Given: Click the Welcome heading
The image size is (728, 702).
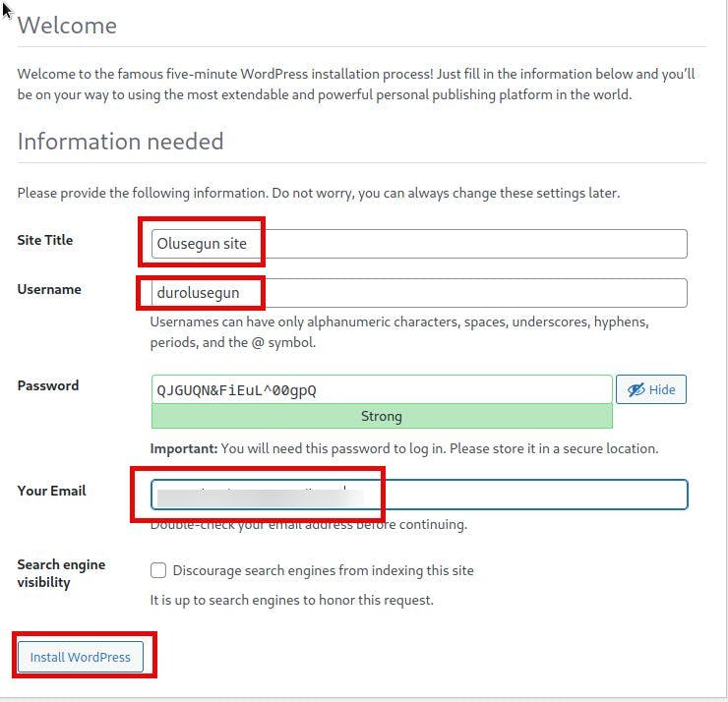Looking at the screenshot, I should coord(67,26).
